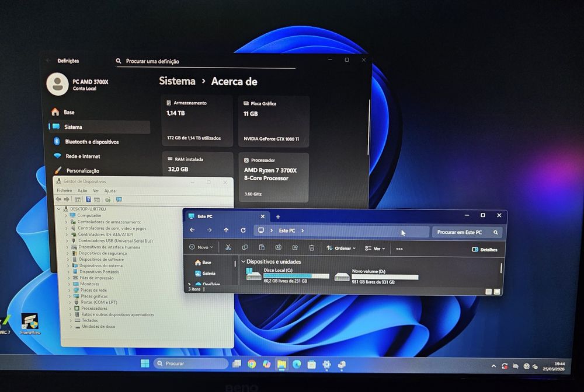Select Sistema in Settings sidebar
The width and height of the screenshot is (584, 392).
click(x=100, y=127)
